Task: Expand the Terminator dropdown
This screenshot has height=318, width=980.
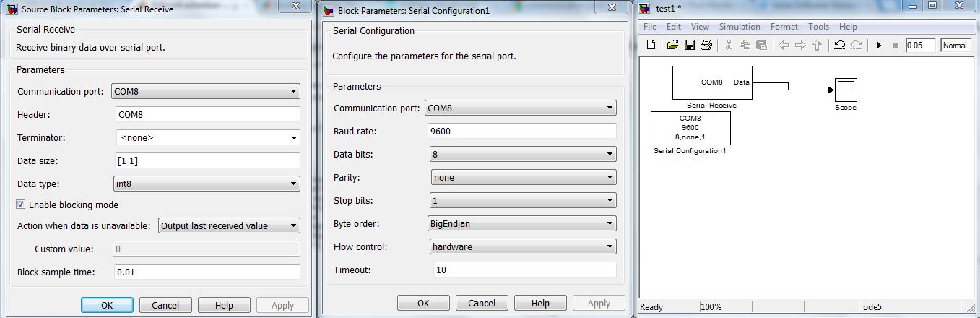Action: click(x=208, y=137)
